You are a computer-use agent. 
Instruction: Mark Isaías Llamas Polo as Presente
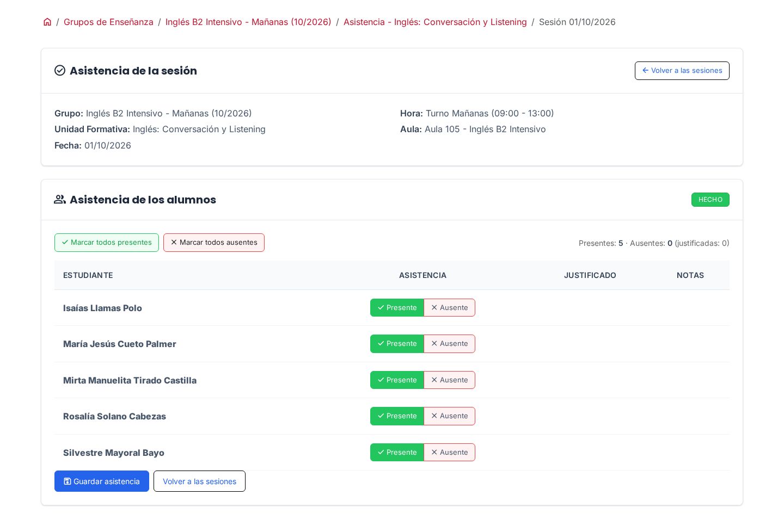pyautogui.click(x=397, y=307)
